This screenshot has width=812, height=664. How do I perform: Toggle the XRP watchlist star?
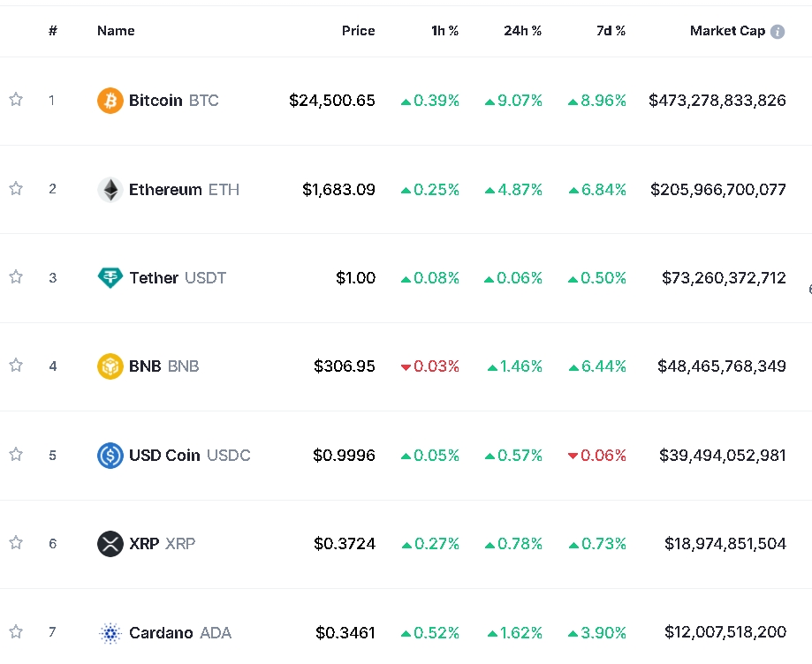[16, 542]
